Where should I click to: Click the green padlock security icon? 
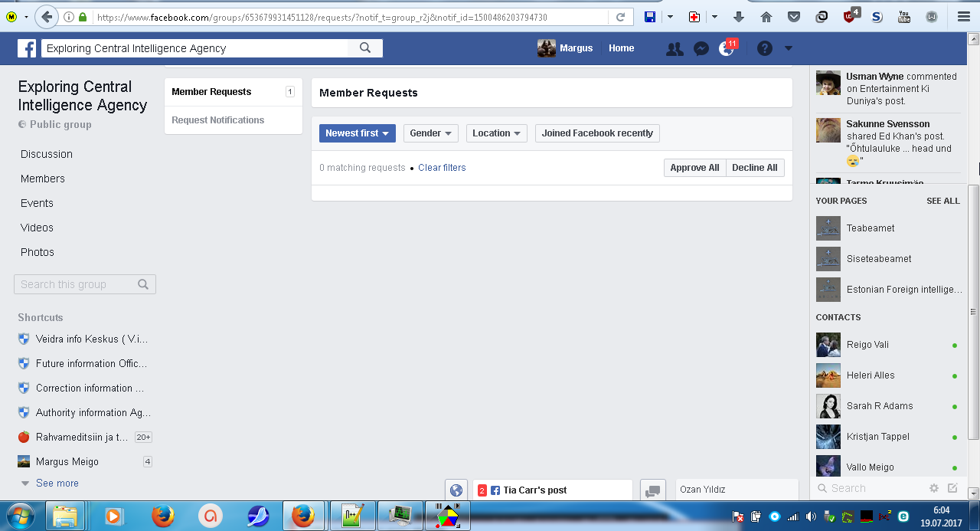point(83,17)
